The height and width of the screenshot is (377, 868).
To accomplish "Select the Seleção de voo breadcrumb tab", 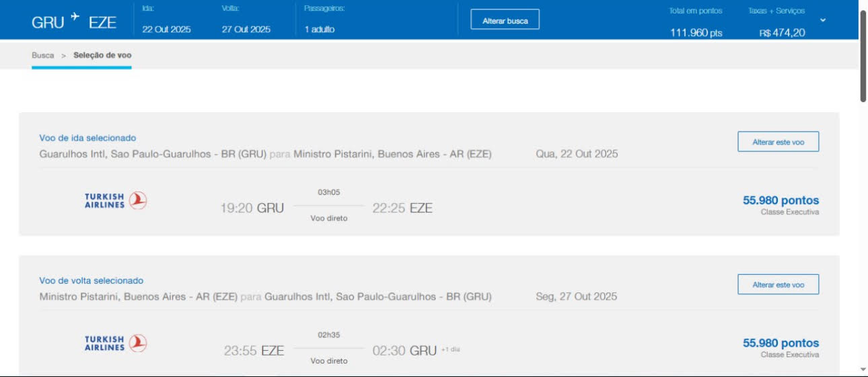I will point(102,55).
